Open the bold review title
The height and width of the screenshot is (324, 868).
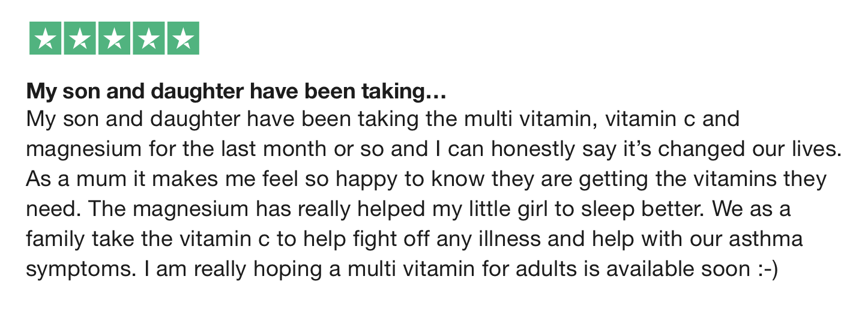click(x=235, y=92)
